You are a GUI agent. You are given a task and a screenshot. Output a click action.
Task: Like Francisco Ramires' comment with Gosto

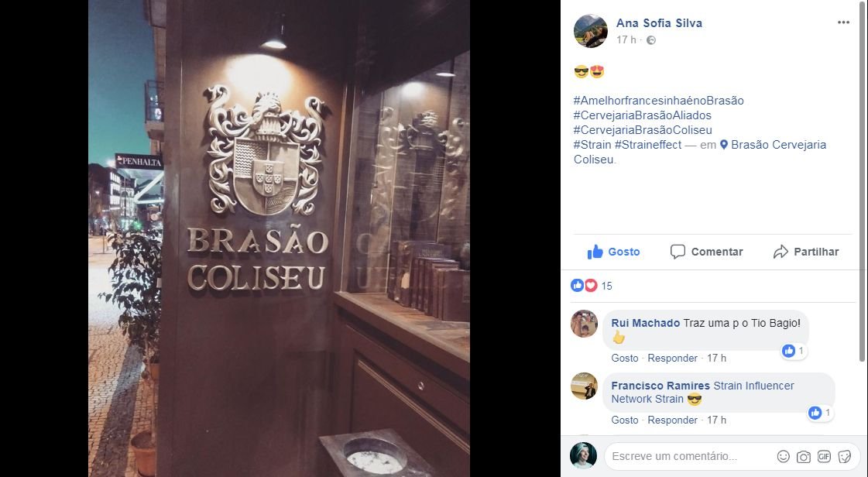point(625,420)
